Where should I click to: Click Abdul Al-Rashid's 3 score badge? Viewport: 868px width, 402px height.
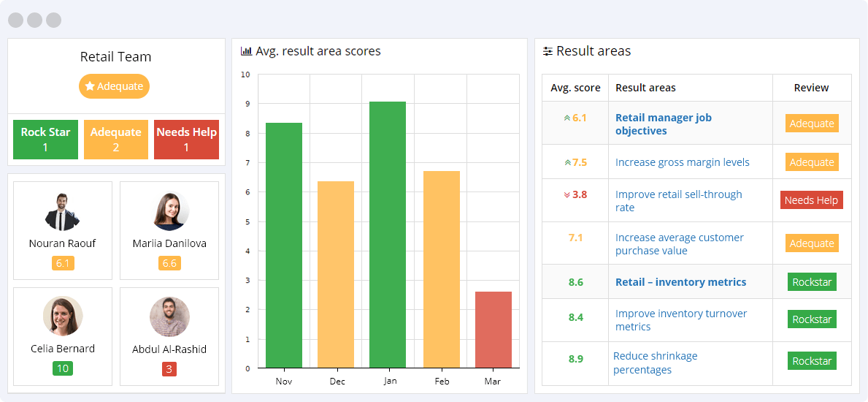169,368
